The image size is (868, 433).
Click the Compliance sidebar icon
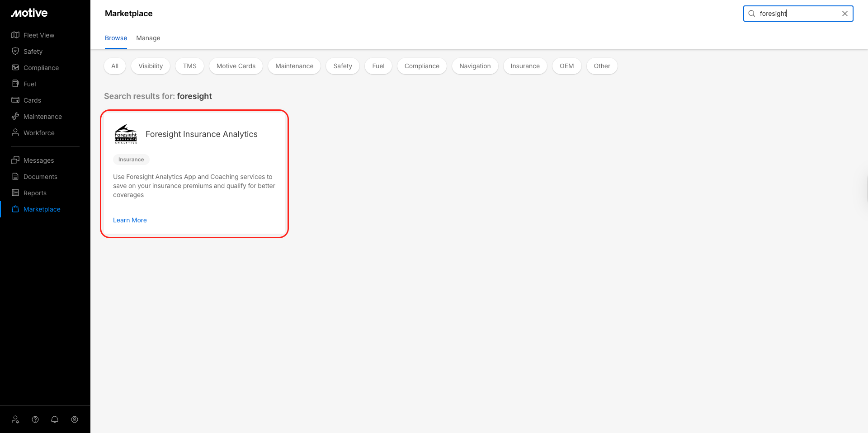[15, 67]
